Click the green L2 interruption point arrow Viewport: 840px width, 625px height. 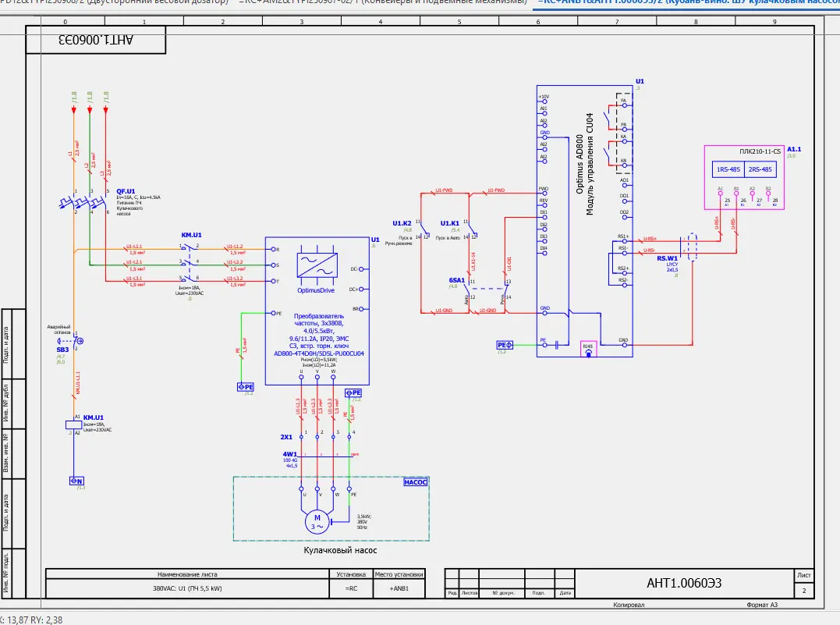coord(90,110)
